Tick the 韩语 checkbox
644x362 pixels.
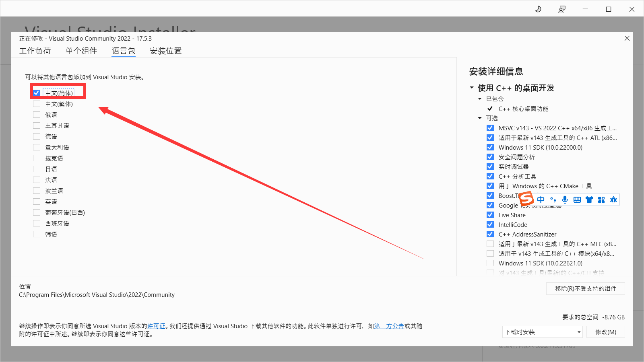[x=37, y=234]
